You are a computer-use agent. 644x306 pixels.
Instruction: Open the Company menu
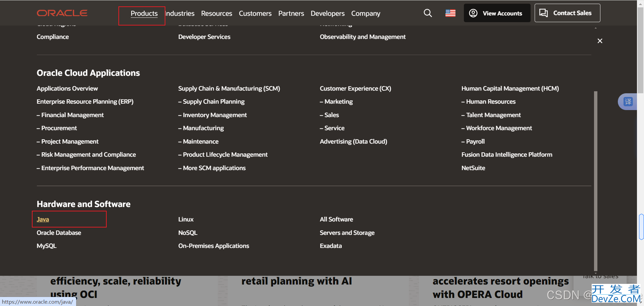coord(366,13)
